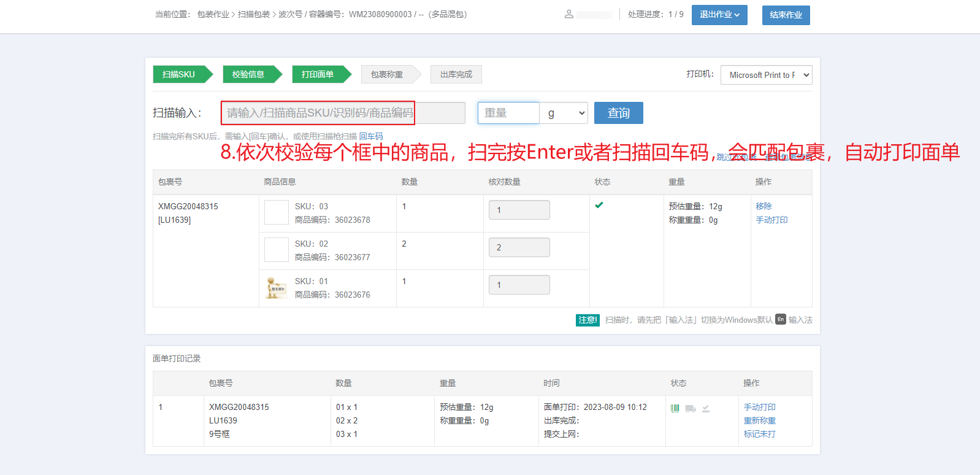
Task: Click the gray checkmark submit status icon
Action: [706, 408]
